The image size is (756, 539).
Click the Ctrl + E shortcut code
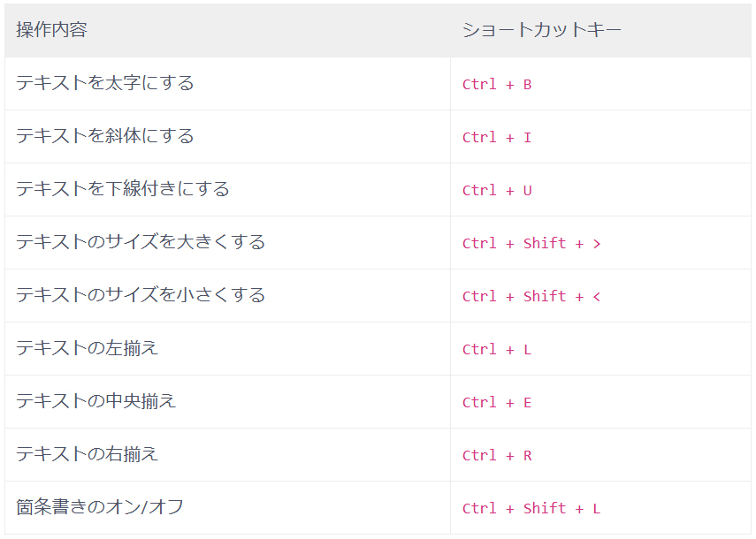coord(497,403)
